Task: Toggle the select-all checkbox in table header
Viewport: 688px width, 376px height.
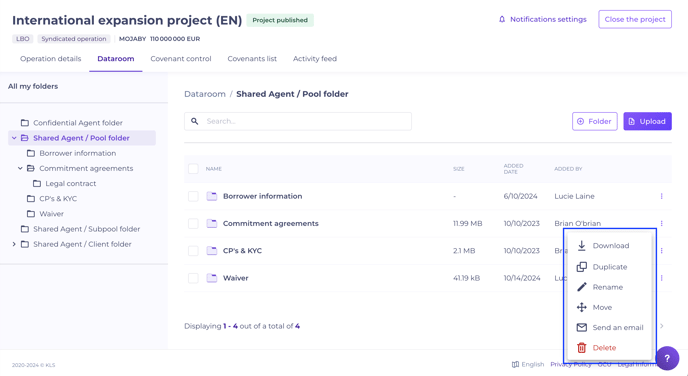Action: coord(193,168)
